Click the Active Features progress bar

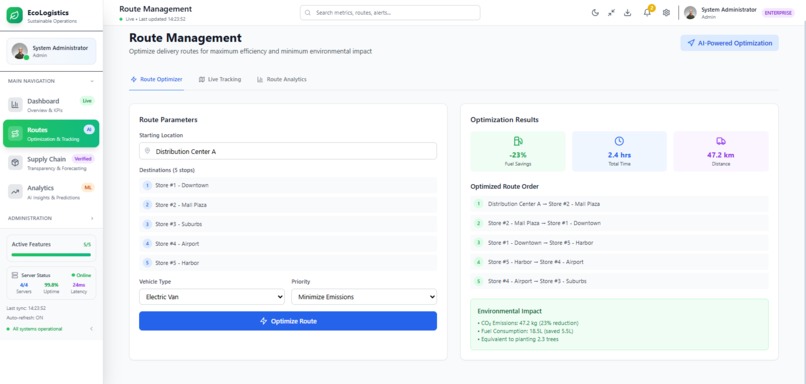point(51,254)
